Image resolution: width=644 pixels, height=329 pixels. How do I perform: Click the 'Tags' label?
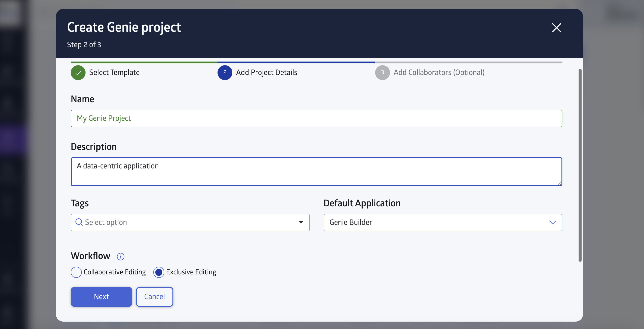click(x=80, y=203)
